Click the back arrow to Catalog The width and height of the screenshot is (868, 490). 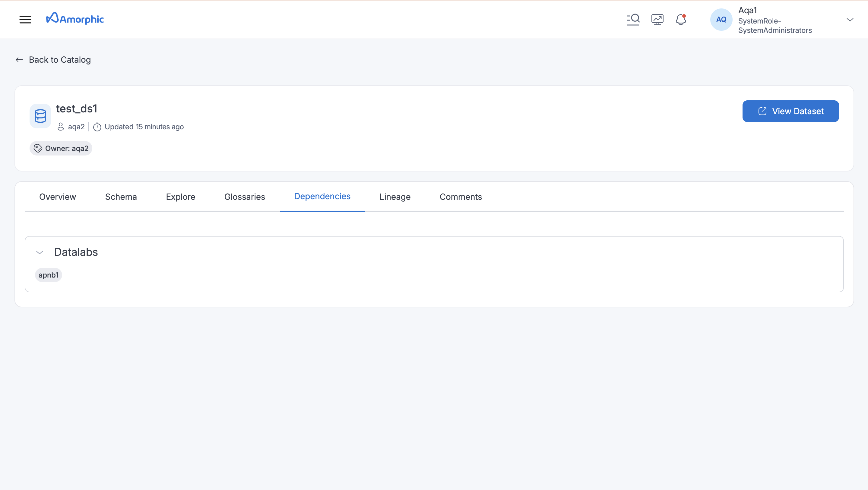click(x=19, y=60)
